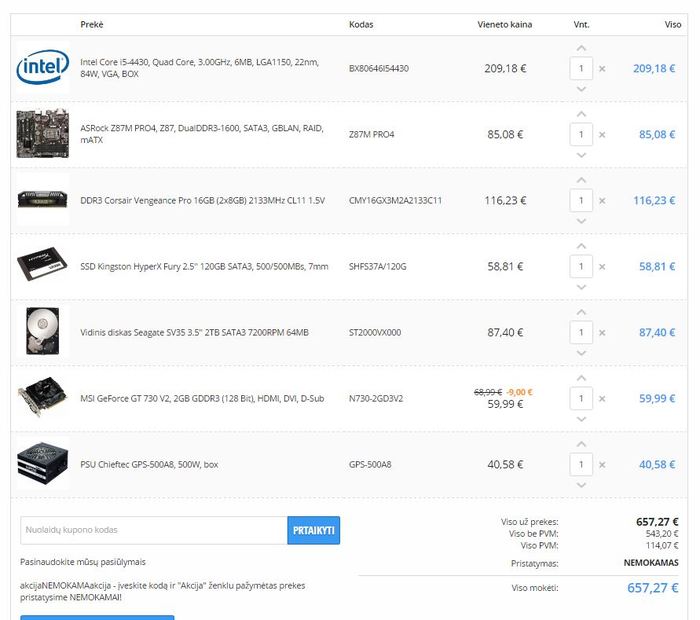700x620 pixels.
Task: Remove the Intel Core i5-4430 item with the X icon
Action: coord(602,69)
